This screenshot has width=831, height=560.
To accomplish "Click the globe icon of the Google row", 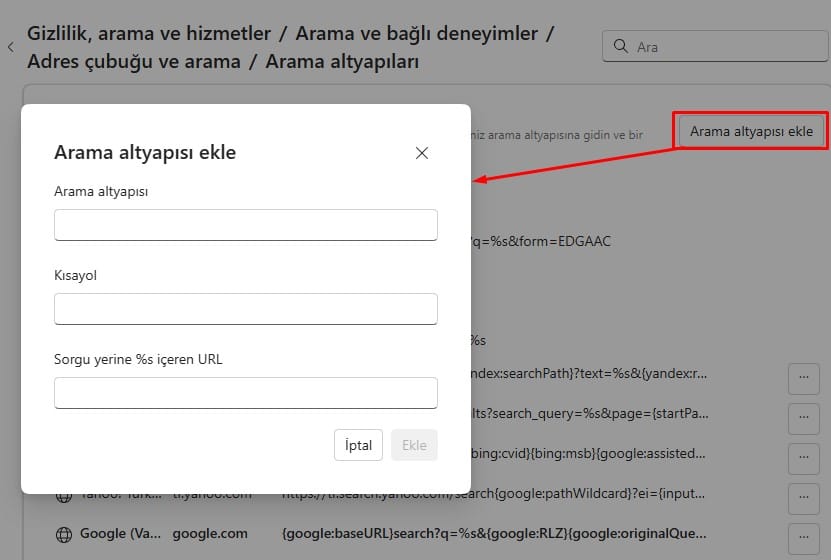I will pos(64,534).
